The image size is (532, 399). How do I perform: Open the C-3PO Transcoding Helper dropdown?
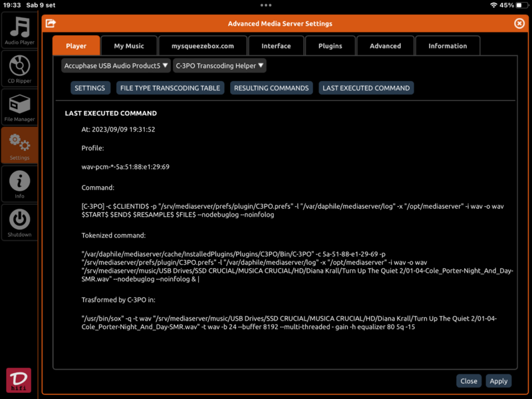[x=219, y=65]
